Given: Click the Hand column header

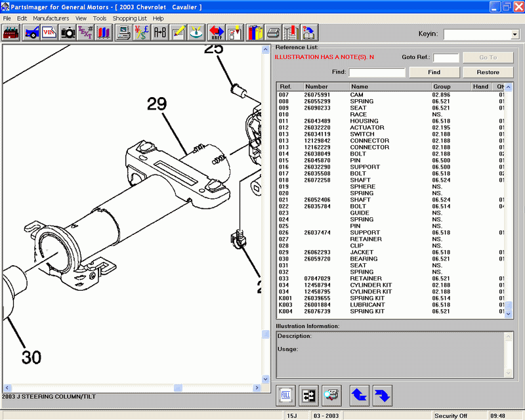Looking at the screenshot, I should [481, 87].
